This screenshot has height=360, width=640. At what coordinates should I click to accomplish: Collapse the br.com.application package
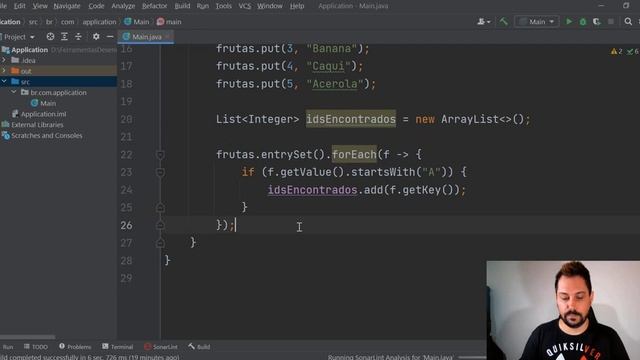coord(14,92)
